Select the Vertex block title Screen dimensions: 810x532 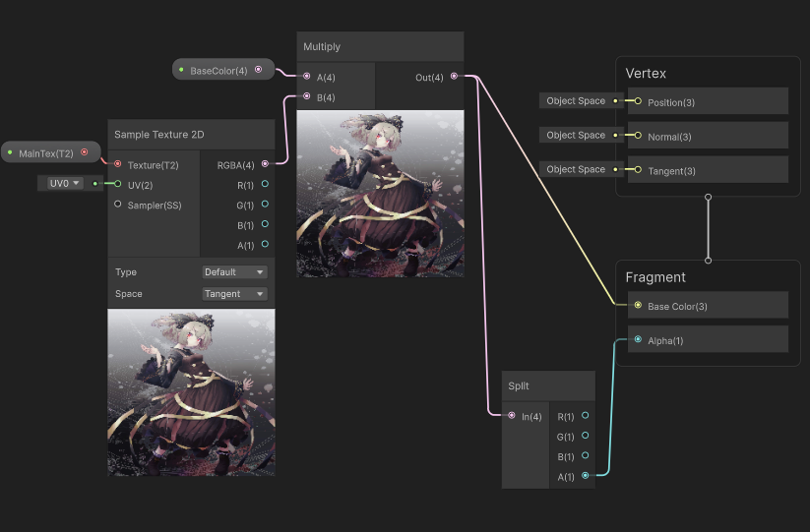(x=646, y=74)
